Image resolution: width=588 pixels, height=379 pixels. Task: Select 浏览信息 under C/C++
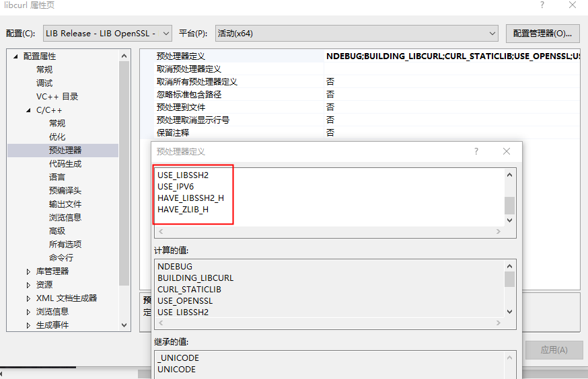65,218
